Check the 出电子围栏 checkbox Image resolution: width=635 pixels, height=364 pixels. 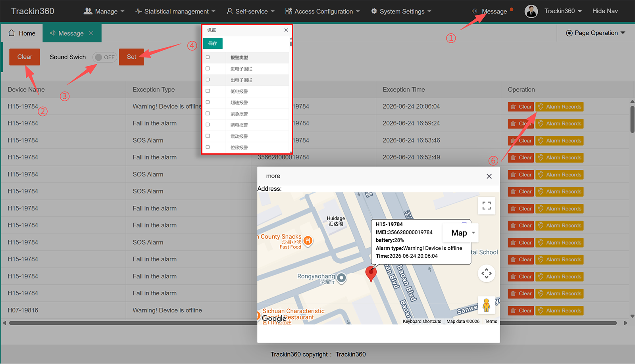[x=208, y=80]
